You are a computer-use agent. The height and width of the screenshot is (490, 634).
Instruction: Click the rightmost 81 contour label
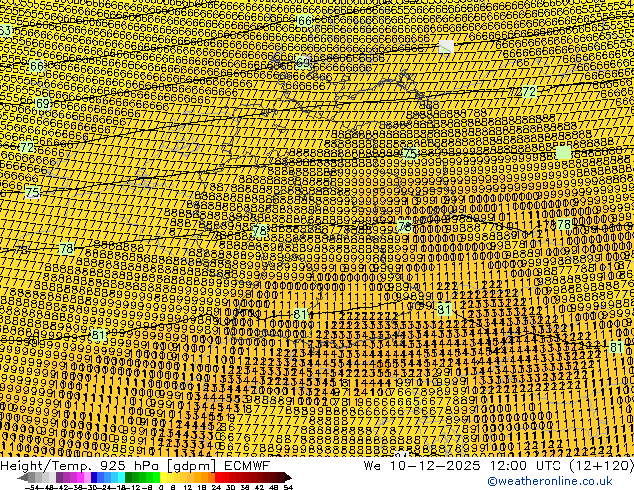click(x=616, y=347)
